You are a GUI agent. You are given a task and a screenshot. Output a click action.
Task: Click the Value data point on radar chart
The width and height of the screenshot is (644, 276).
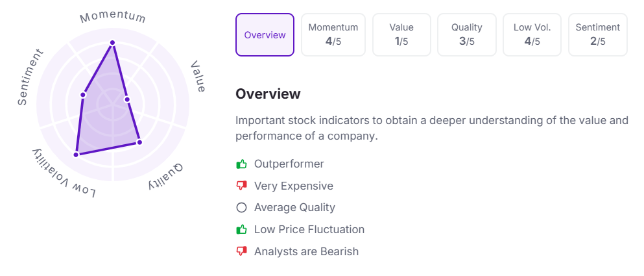[127, 99]
